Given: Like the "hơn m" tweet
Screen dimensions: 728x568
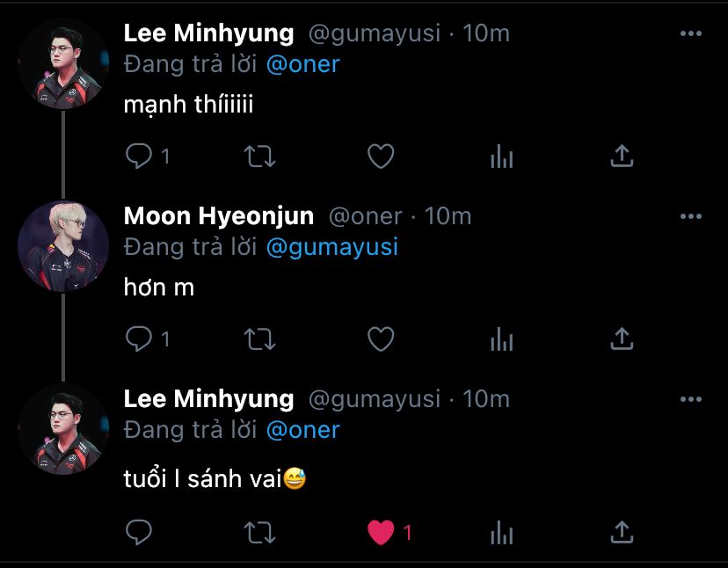Looking at the screenshot, I should 380,339.
